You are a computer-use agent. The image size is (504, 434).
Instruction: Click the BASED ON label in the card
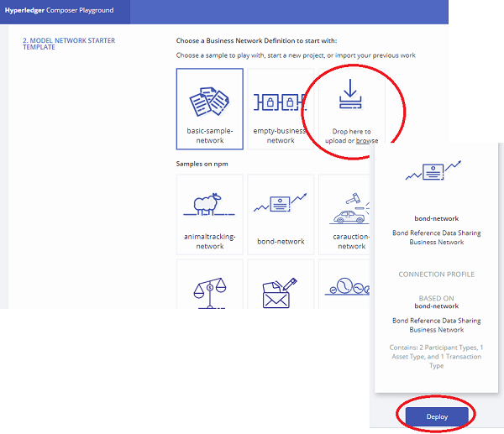437,298
